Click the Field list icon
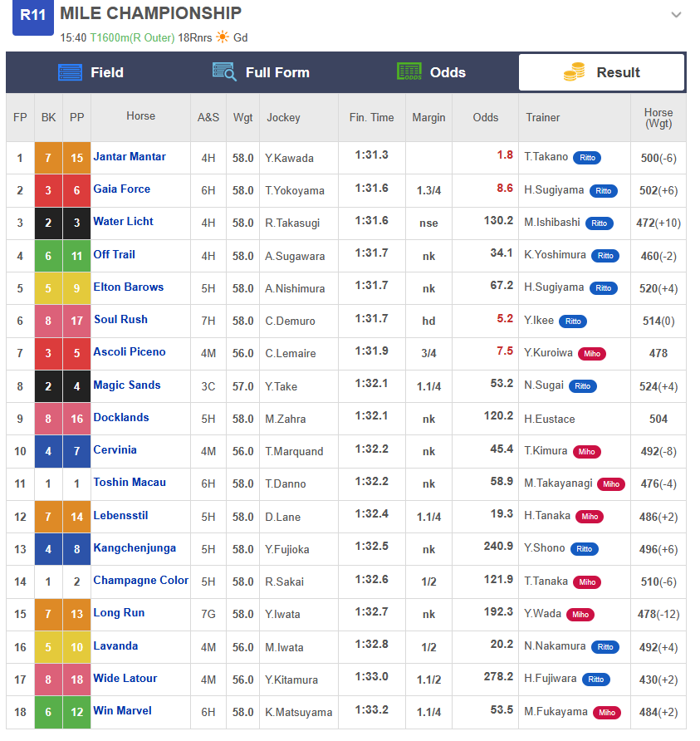The image size is (700, 741). point(70,72)
